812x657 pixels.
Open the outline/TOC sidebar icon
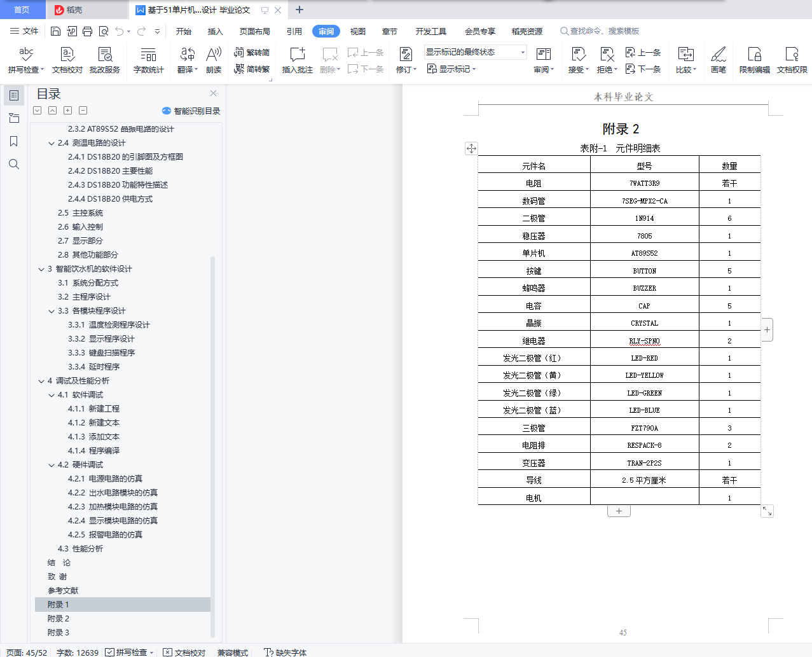[14, 95]
